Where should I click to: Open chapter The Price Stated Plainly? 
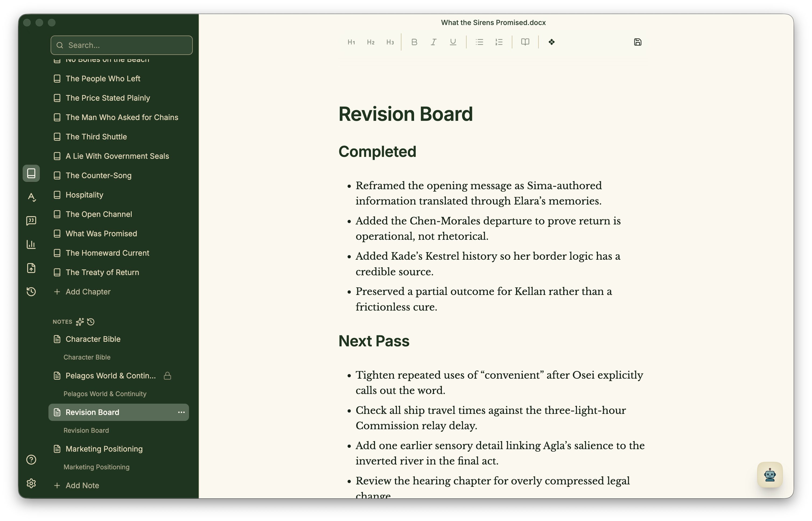[x=118, y=98]
